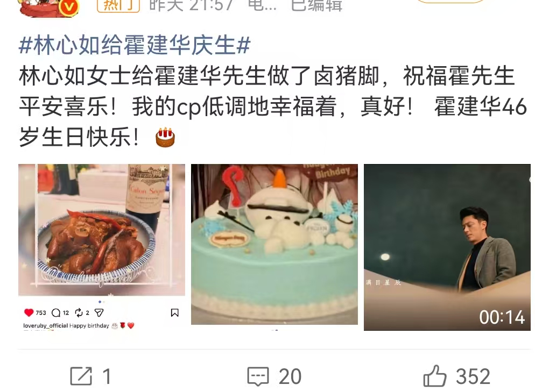
Task: Tap the 热门 hot tag badge
Action: click(118, 5)
